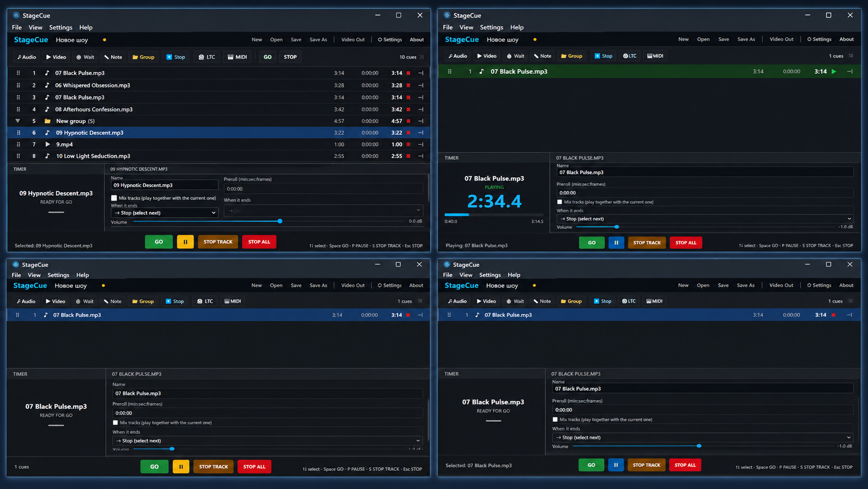Open When it ends dropdown in top-left window
Image resolution: width=868 pixels, height=489 pixels.
pyautogui.click(x=165, y=213)
